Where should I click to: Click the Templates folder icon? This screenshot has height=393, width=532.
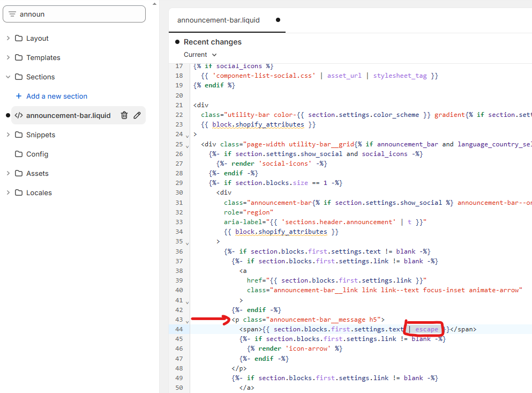coord(19,57)
